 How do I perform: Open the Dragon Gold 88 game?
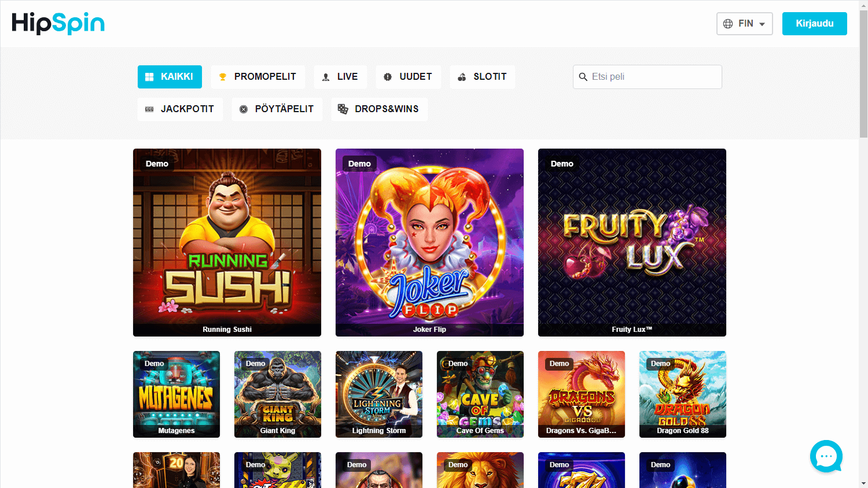tap(683, 394)
